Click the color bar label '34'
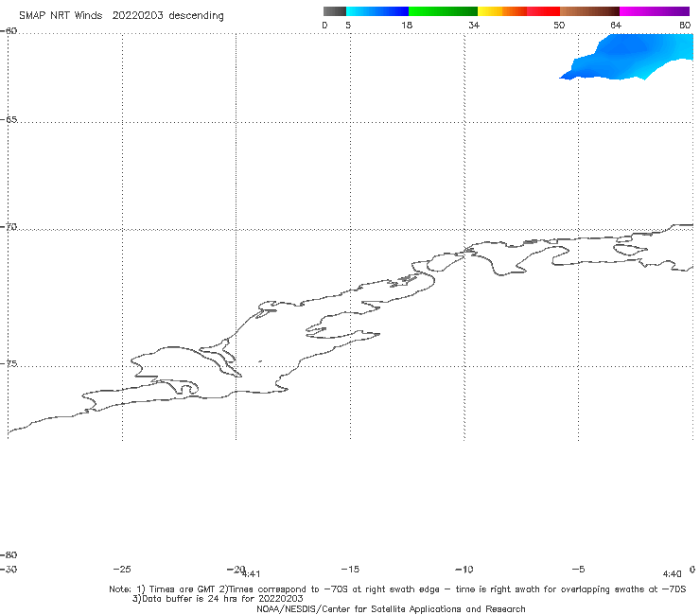 coord(474,25)
